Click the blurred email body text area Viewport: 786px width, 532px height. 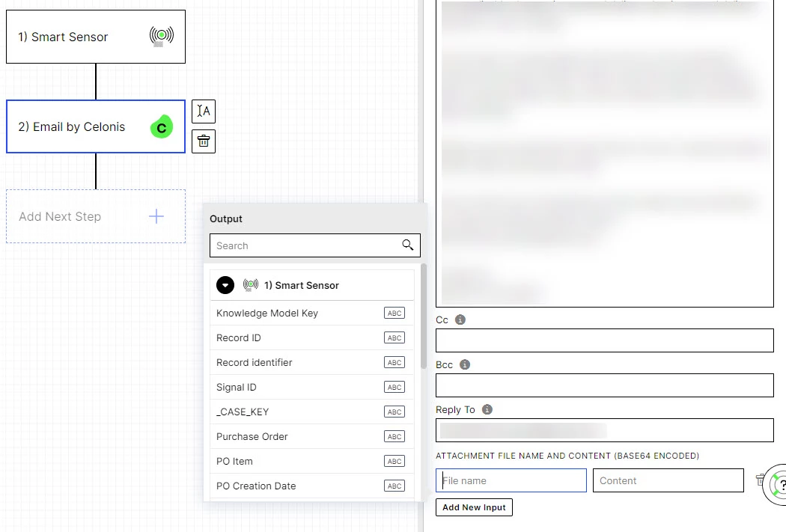point(605,153)
